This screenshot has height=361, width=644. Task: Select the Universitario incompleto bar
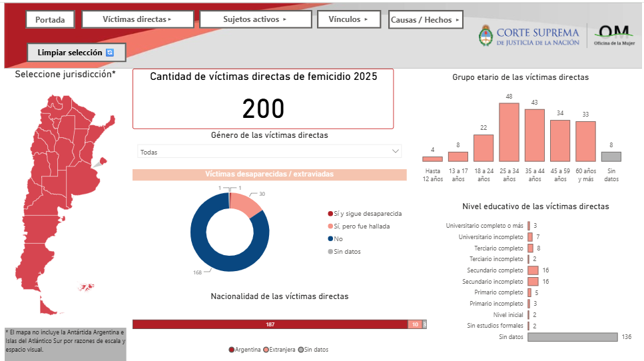coord(530,237)
